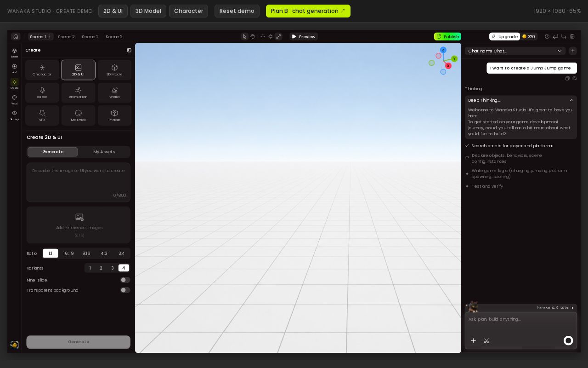Copy the chat message with the copy icon
The width and height of the screenshot is (588, 368).
(567, 78)
